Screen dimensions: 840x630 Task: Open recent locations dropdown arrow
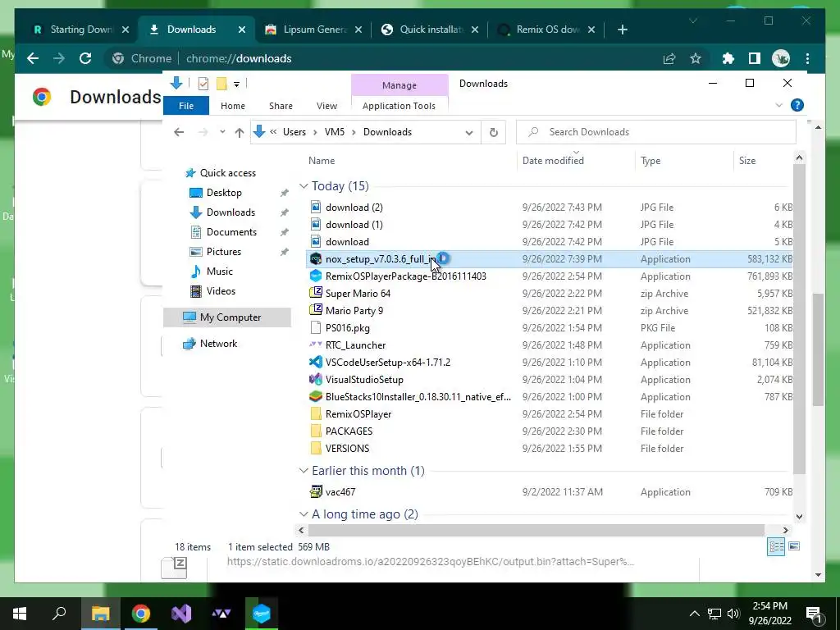click(221, 132)
